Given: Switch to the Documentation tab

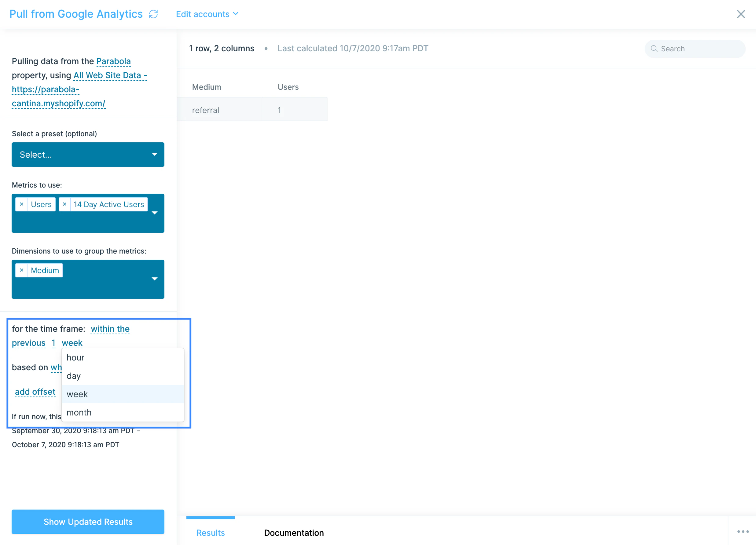Looking at the screenshot, I should [x=294, y=533].
